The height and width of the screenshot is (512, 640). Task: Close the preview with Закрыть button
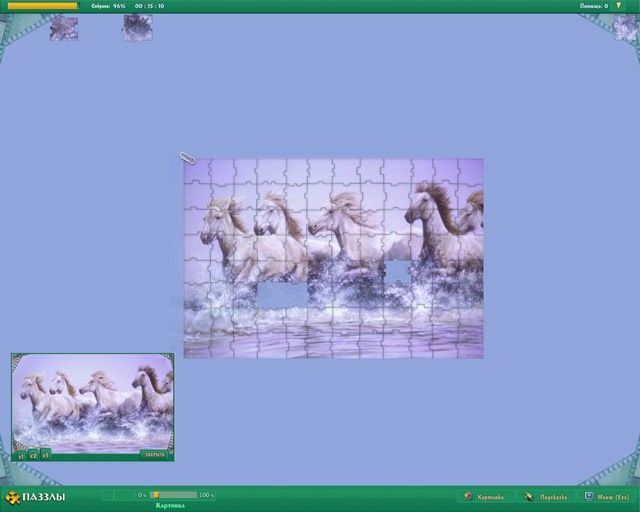tap(153, 454)
